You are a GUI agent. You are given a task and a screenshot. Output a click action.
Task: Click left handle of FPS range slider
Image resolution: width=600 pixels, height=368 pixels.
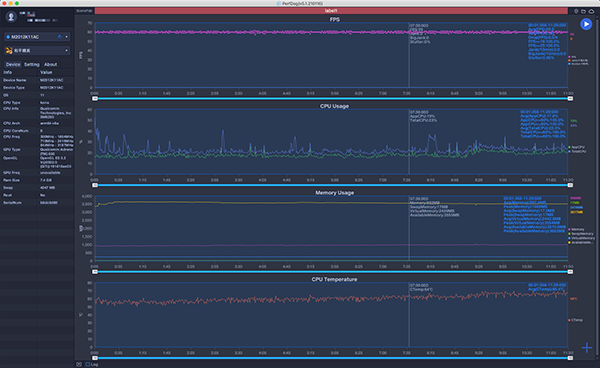click(95, 99)
